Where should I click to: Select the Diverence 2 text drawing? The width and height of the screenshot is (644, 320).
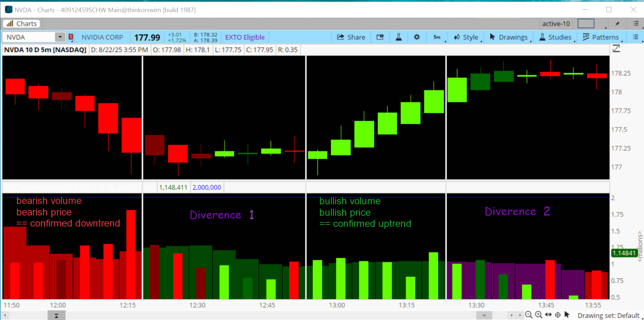coord(517,211)
